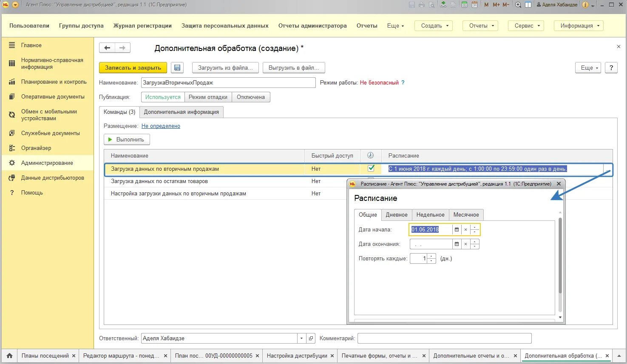Switch to Месячное schedule tab
Screen dimensions: 627x364
click(x=466, y=214)
